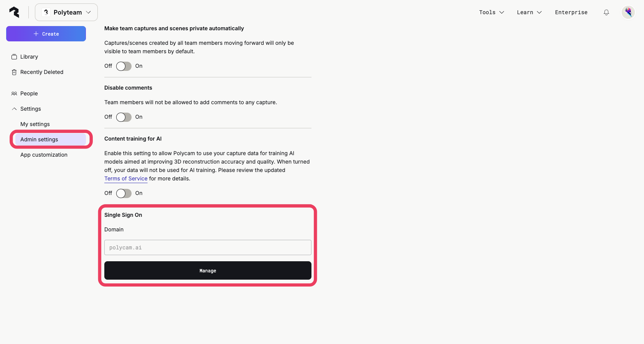Open My settings page
Viewport: 644px width, 344px height.
[35, 124]
